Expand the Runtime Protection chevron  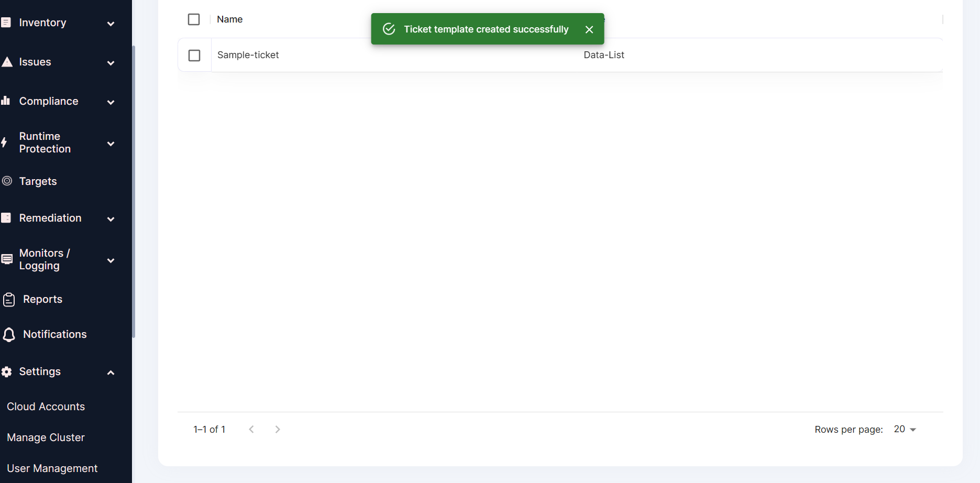pyautogui.click(x=111, y=144)
